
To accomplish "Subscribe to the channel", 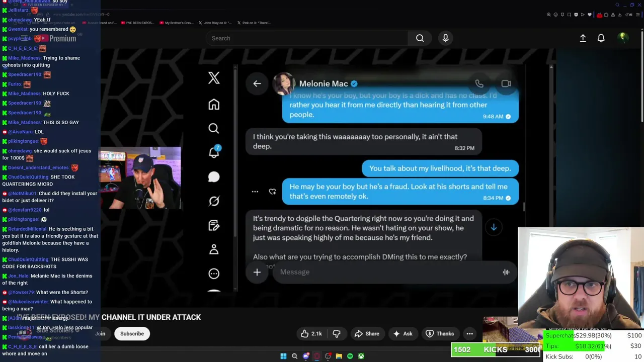I will pos(132,334).
